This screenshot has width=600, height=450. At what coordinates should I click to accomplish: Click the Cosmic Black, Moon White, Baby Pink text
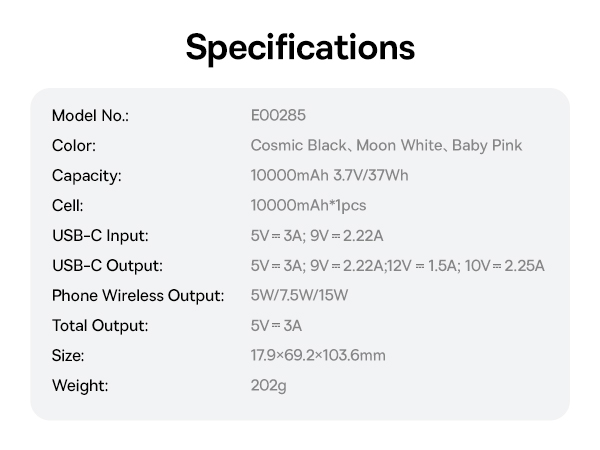386,146
